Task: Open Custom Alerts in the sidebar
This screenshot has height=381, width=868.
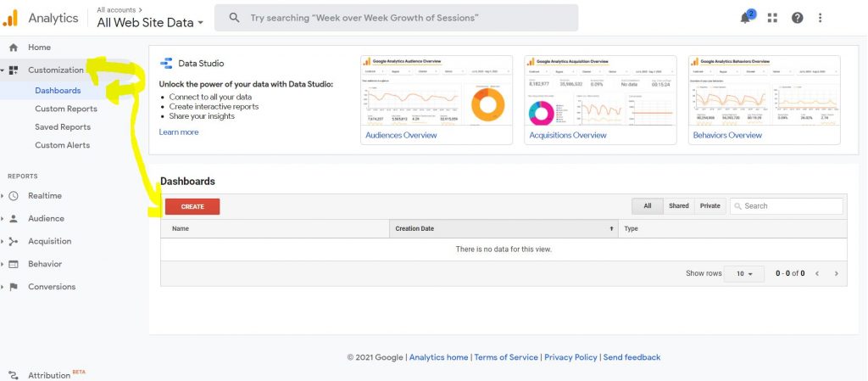Action: tap(62, 146)
